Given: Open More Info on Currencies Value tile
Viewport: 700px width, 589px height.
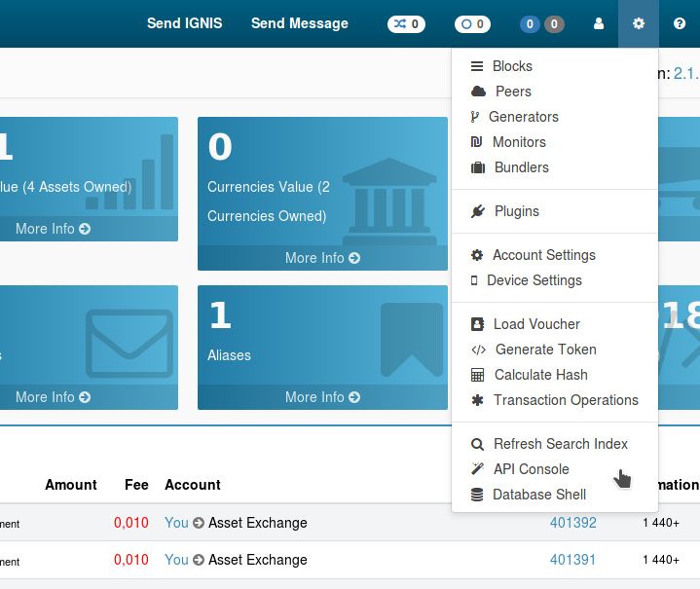Looking at the screenshot, I should (x=322, y=258).
